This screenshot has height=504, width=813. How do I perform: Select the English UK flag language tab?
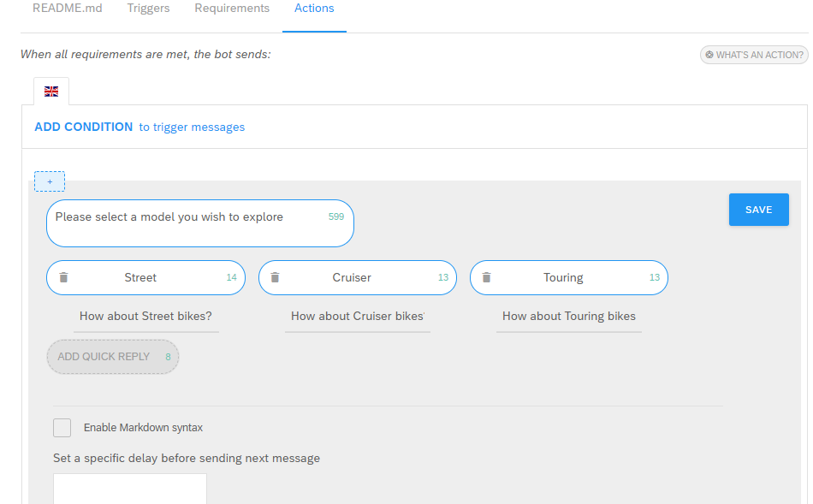click(x=51, y=92)
